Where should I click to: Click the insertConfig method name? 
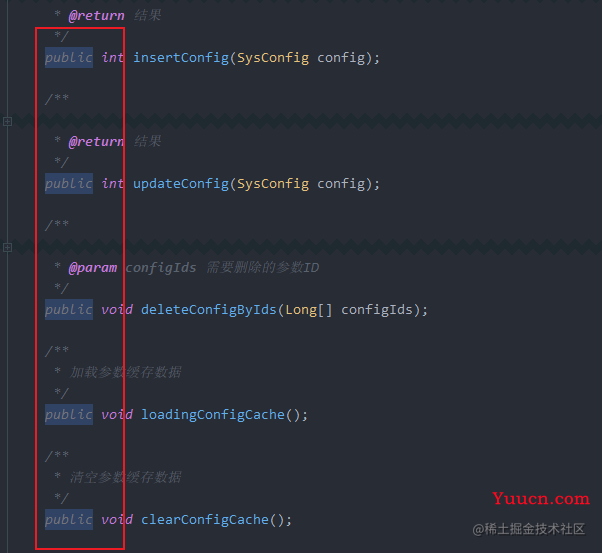point(181,58)
